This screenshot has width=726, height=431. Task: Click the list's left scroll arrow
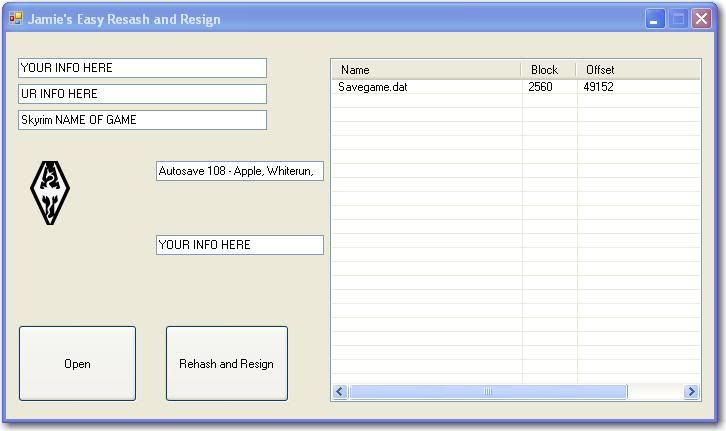pyautogui.click(x=340, y=392)
